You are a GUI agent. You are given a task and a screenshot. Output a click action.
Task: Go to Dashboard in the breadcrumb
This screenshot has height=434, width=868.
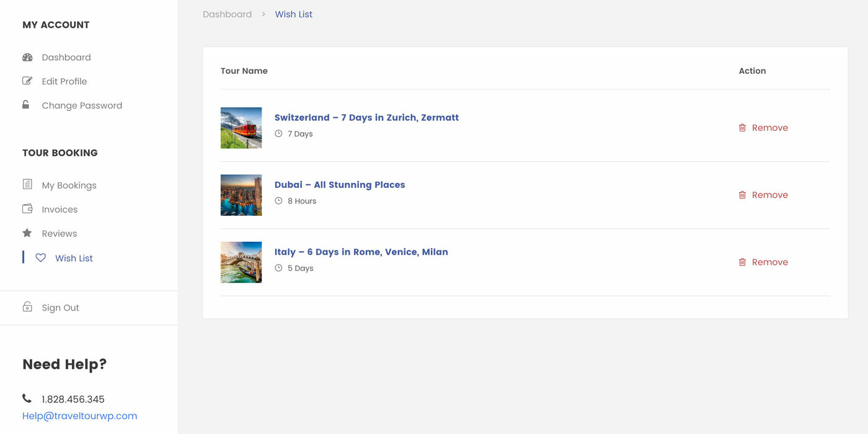[227, 14]
